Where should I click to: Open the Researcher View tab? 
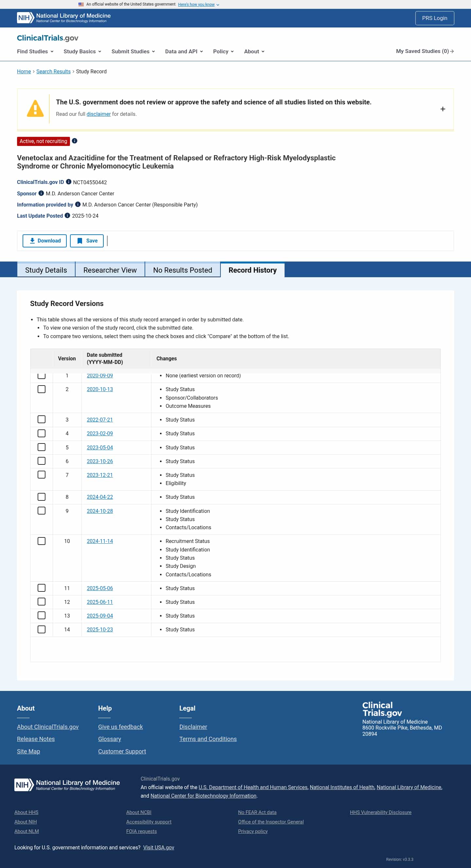tap(110, 270)
